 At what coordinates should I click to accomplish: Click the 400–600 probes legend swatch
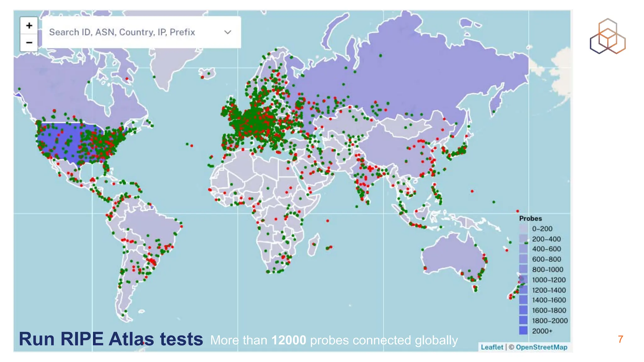coord(523,249)
